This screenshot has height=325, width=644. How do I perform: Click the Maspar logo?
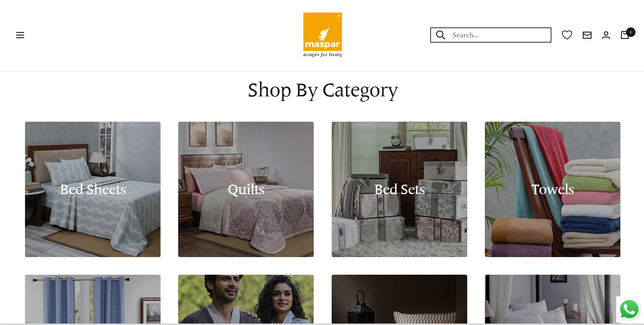[x=323, y=35]
